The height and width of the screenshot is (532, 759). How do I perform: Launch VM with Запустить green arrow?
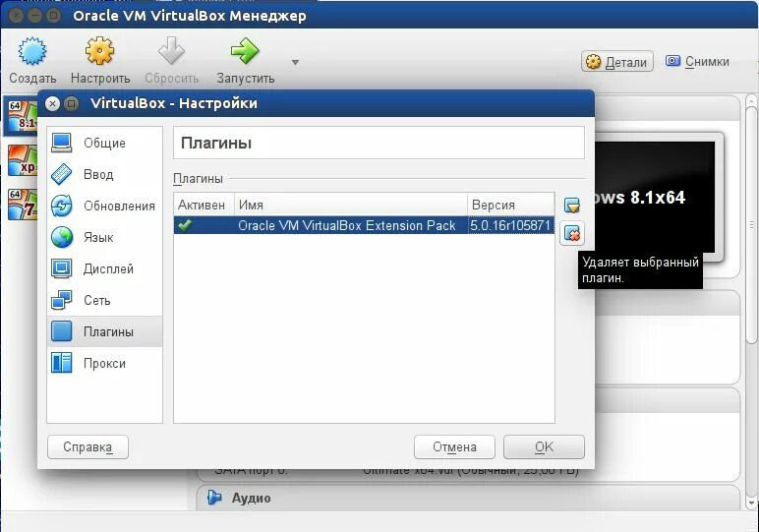[x=245, y=51]
